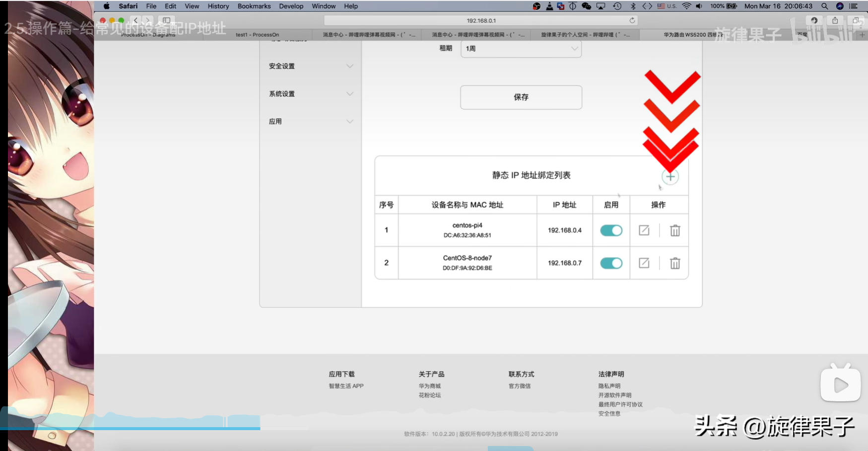Viewport: 868px width, 451px height.
Task: Open the 租期 lease duration dropdown
Action: click(521, 49)
